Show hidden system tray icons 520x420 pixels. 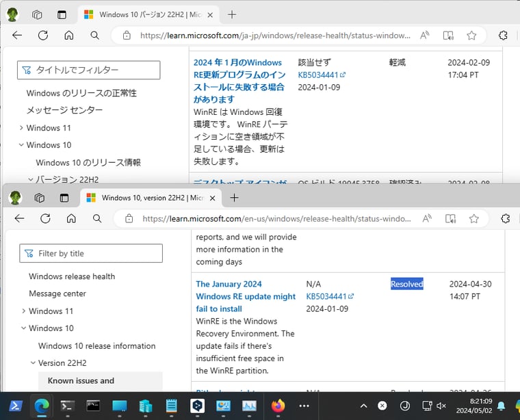pyautogui.click(x=364, y=406)
